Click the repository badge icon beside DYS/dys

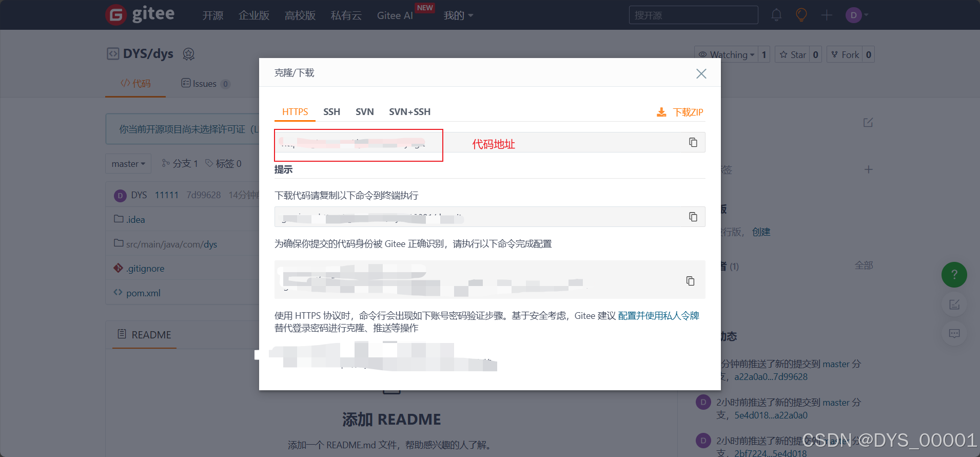(189, 54)
